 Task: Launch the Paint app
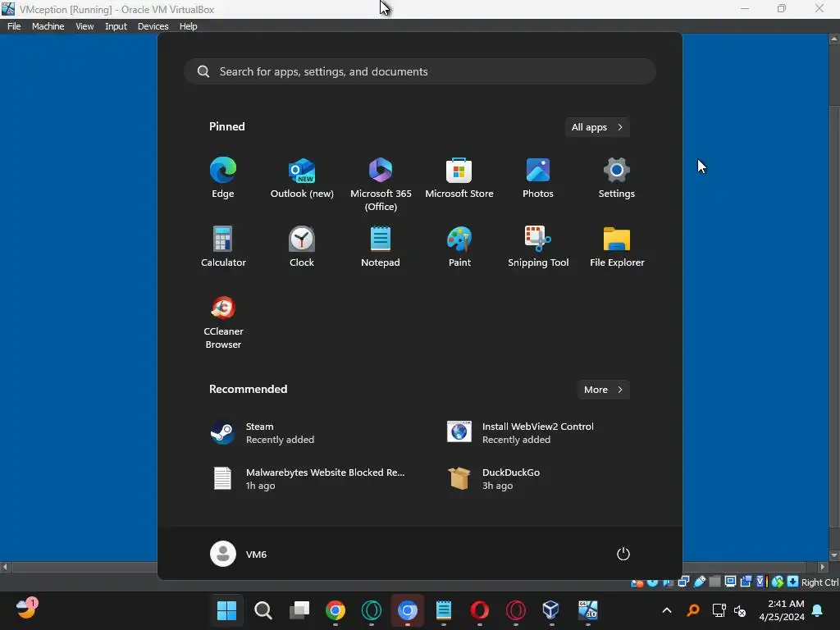459,247
